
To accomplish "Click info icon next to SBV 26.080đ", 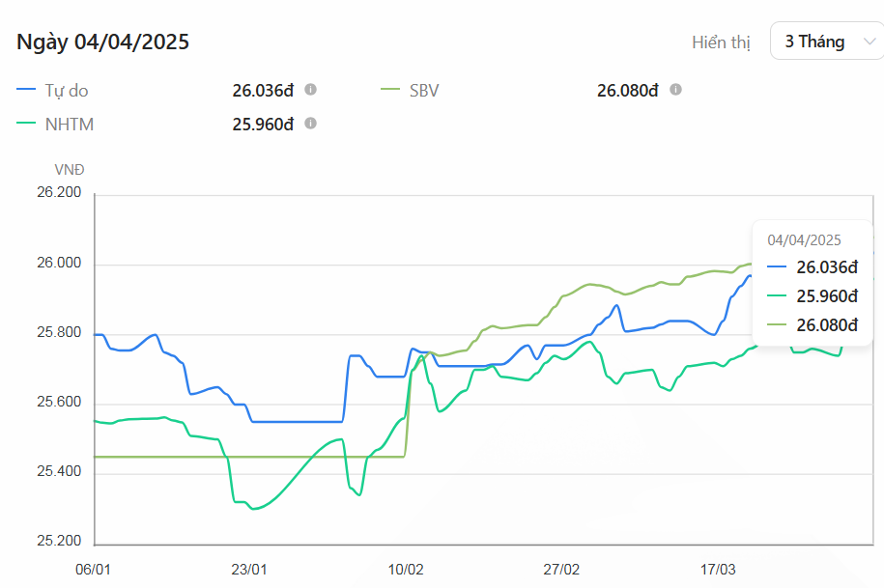I will tap(675, 90).
